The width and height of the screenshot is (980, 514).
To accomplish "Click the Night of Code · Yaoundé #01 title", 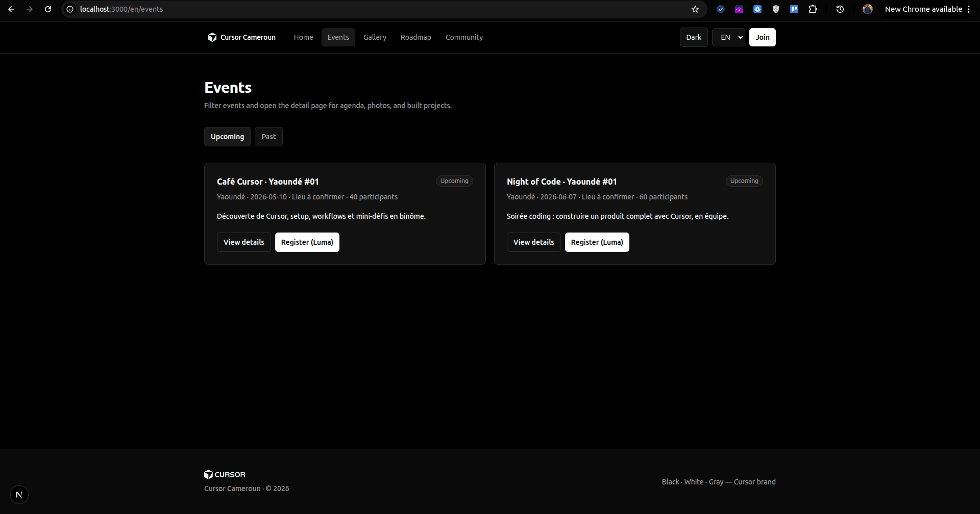I will tap(562, 182).
